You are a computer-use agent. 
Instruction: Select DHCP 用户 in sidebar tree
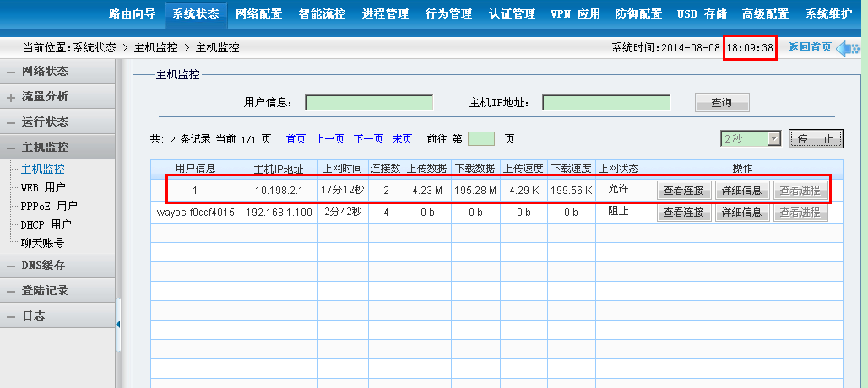(x=46, y=224)
